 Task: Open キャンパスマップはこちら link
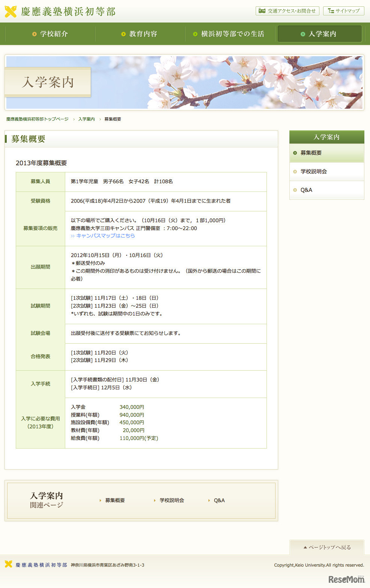(x=103, y=236)
